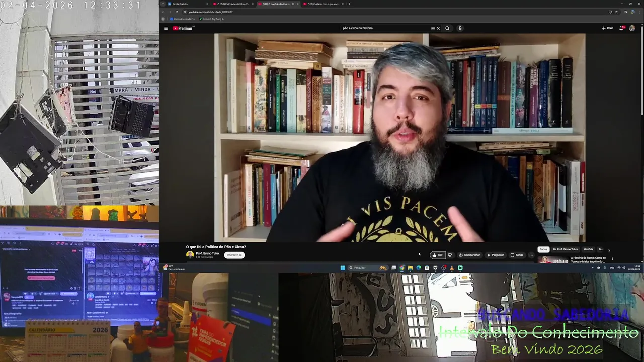Viewport: 644px width, 362px height.
Task: Open the ENG language indicator
Action: point(612,268)
